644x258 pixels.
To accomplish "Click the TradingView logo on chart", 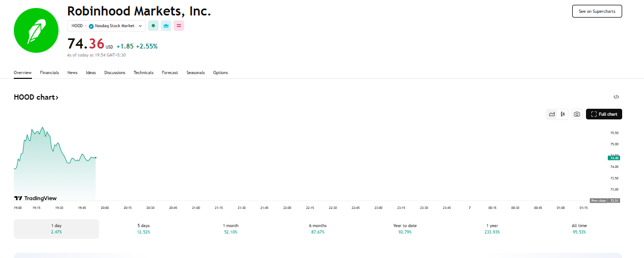I will 35,198.
